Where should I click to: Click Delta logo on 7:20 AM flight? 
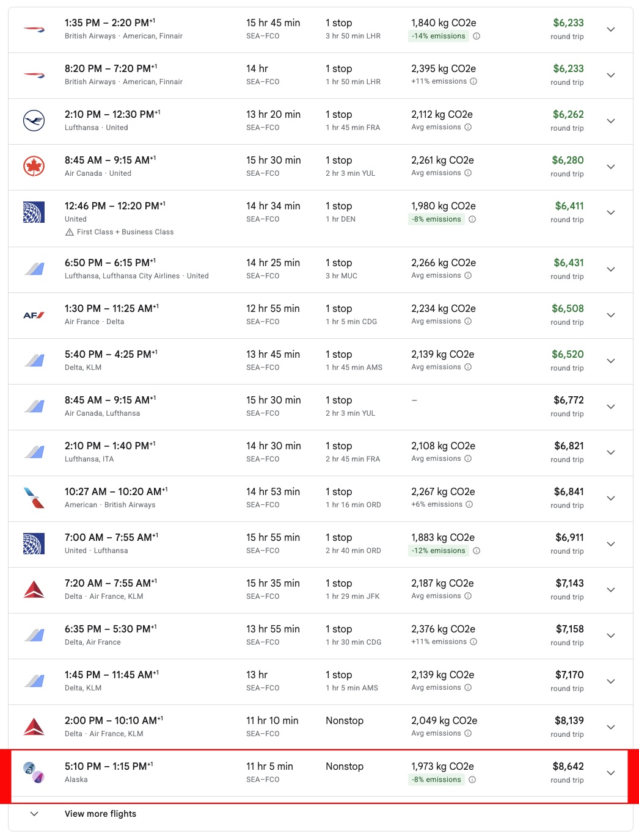pyautogui.click(x=34, y=590)
